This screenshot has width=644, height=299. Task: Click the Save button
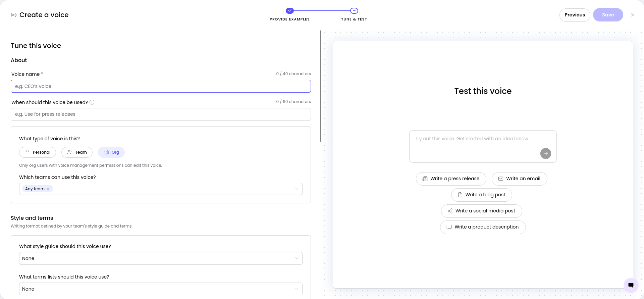click(x=608, y=15)
